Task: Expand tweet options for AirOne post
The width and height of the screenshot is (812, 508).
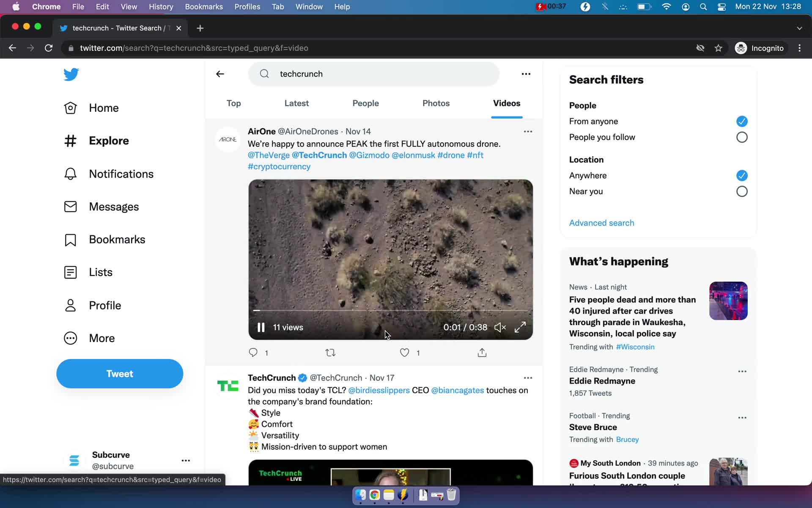Action: click(527, 132)
